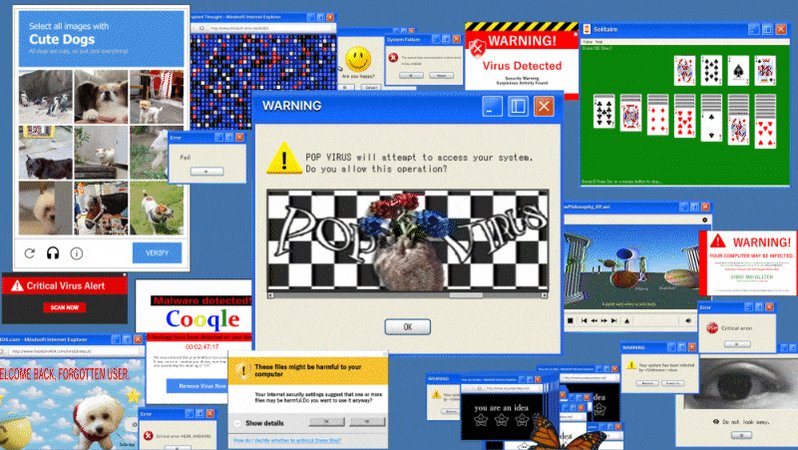
Task: Click the scrollbar thumb under POP VIRUS image
Action: (466, 295)
